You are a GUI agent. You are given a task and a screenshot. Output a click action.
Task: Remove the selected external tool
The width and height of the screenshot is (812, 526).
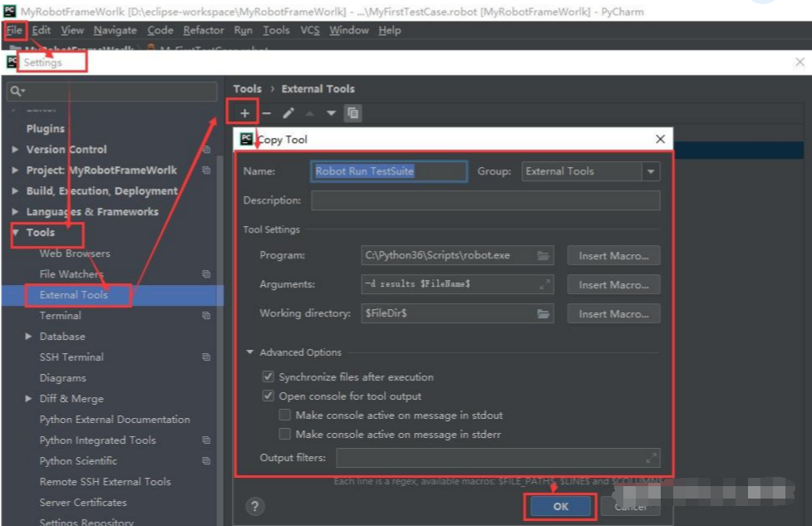[266, 113]
